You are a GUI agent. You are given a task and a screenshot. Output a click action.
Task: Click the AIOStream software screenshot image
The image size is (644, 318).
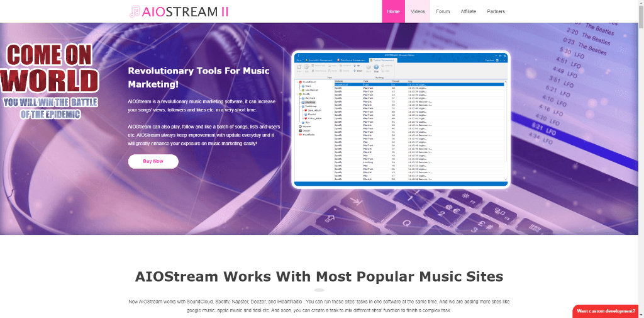pos(401,119)
